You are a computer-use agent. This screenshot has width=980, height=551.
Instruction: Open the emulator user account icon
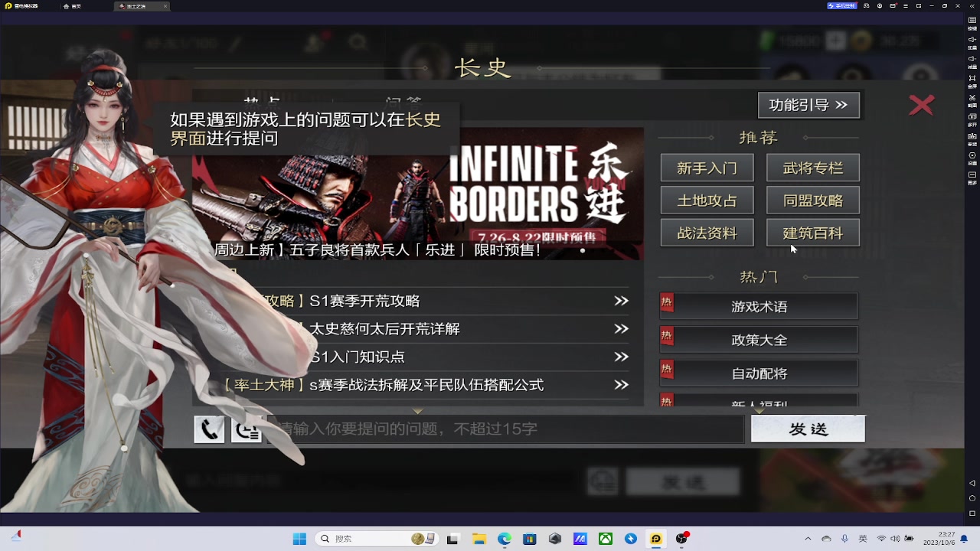tap(880, 5)
